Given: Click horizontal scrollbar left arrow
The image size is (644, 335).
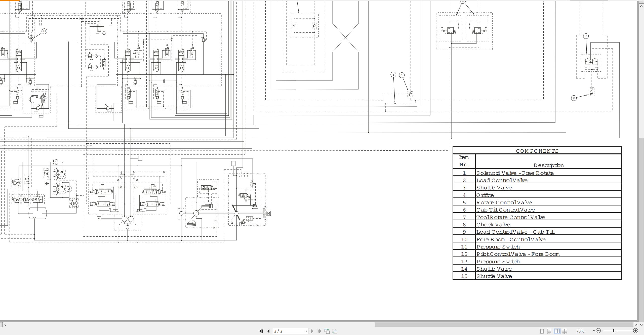Looking at the screenshot, I should 5,325.
